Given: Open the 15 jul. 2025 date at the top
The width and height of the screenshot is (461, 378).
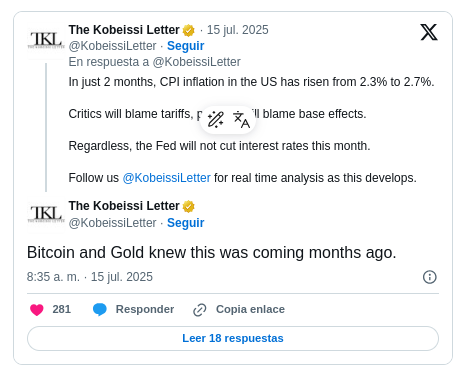Looking at the screenshot, I should pos(238,30).
